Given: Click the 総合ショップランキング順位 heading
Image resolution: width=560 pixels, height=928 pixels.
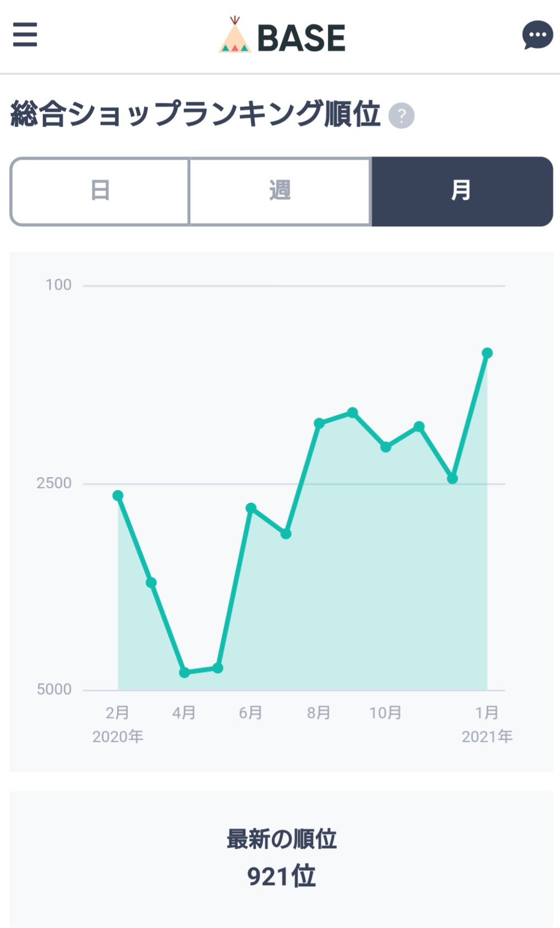Looking at the screenshot, I should click(x=195, y=114).
